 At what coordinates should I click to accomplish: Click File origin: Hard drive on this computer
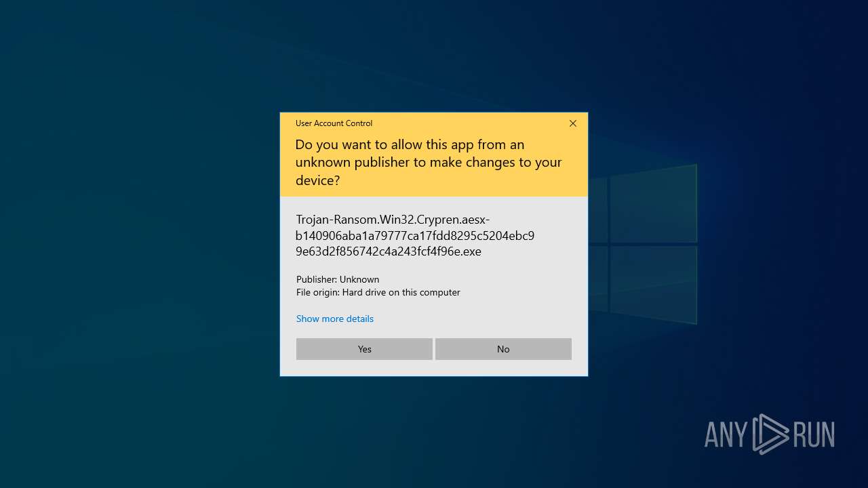coord(378,292)
